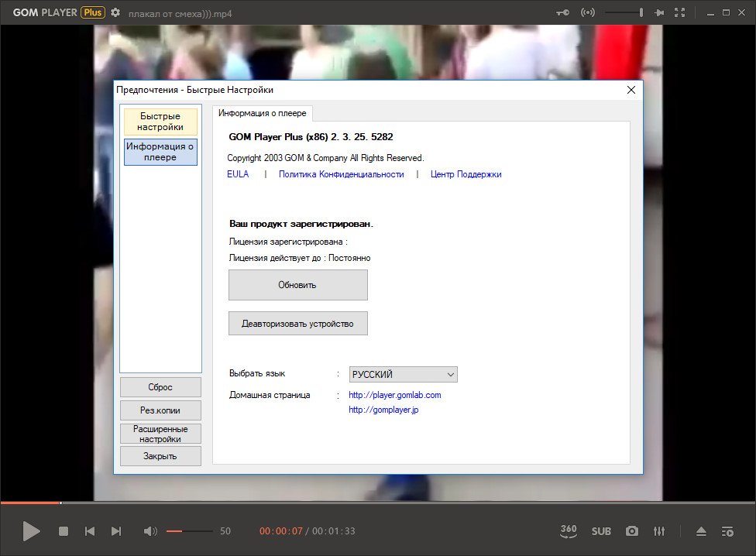Adjust the volume slider near 50
The image size is (756, 556).
[190, 531]
